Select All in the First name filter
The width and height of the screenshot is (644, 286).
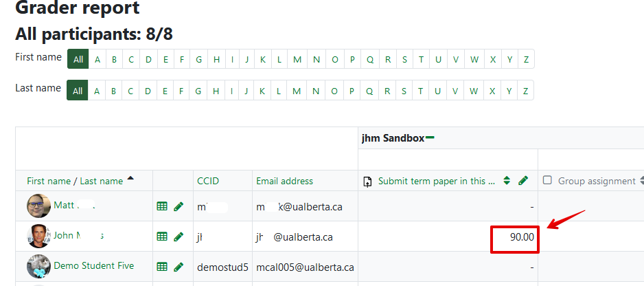(x=78, y=59)
